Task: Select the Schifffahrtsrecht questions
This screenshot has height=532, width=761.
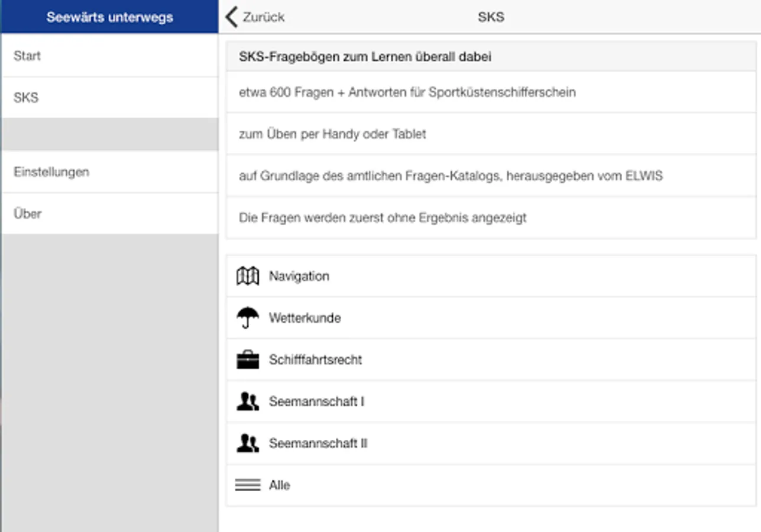Action: 316,359
